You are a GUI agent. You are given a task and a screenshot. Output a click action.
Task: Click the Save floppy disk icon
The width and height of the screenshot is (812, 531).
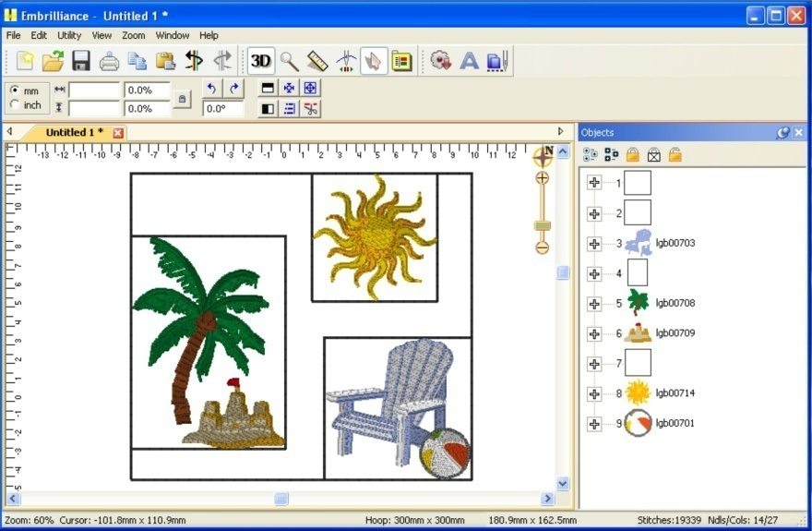tap(81, 61)
